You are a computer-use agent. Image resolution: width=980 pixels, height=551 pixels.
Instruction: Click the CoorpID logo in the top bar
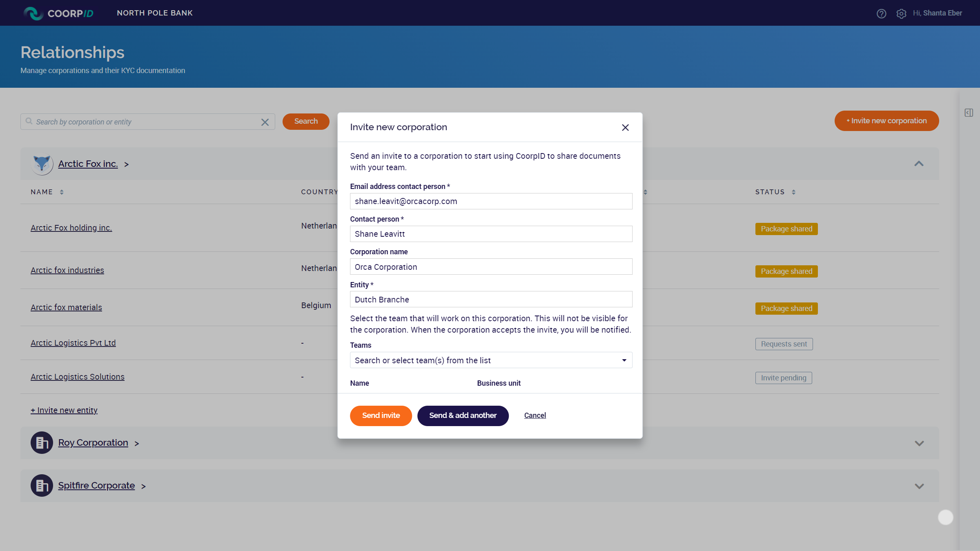coord(59,13)
